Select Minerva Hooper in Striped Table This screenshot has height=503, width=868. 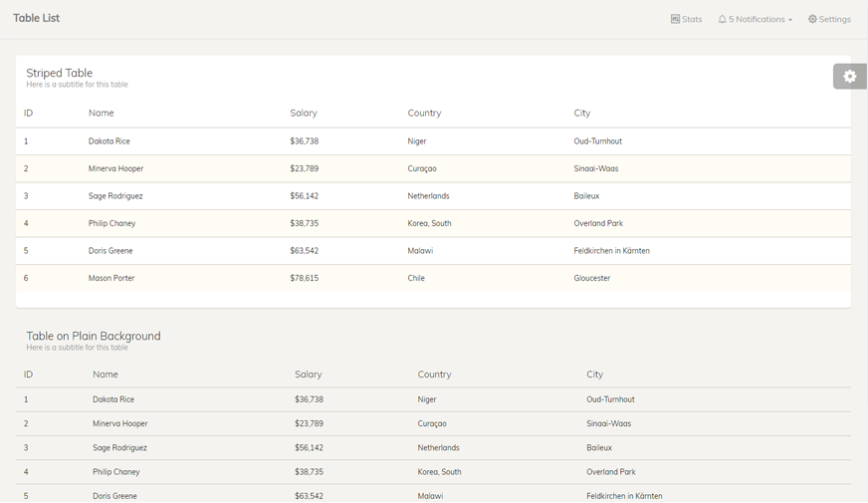tap(115, 168)
